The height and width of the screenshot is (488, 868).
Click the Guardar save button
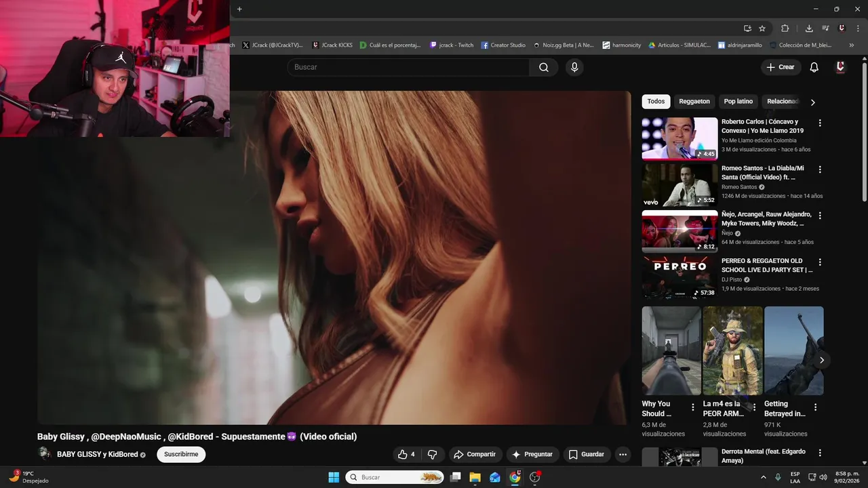coord(587,454)
